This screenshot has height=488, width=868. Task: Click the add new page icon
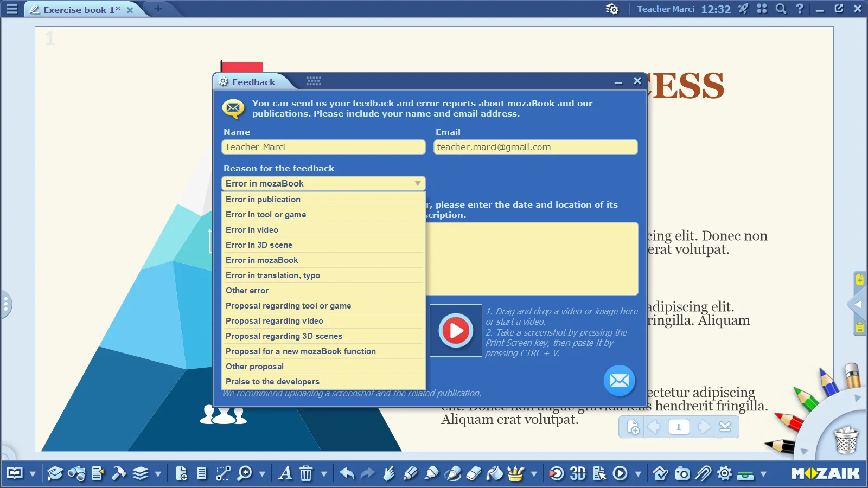click(x=182, y=473)
